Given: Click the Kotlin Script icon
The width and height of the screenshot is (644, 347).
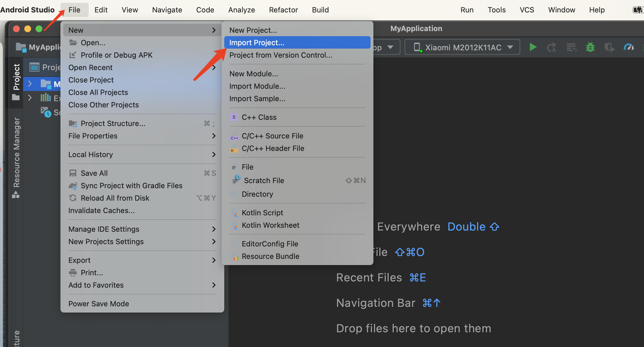Looking at the screenshot, I should pos(234,213).
